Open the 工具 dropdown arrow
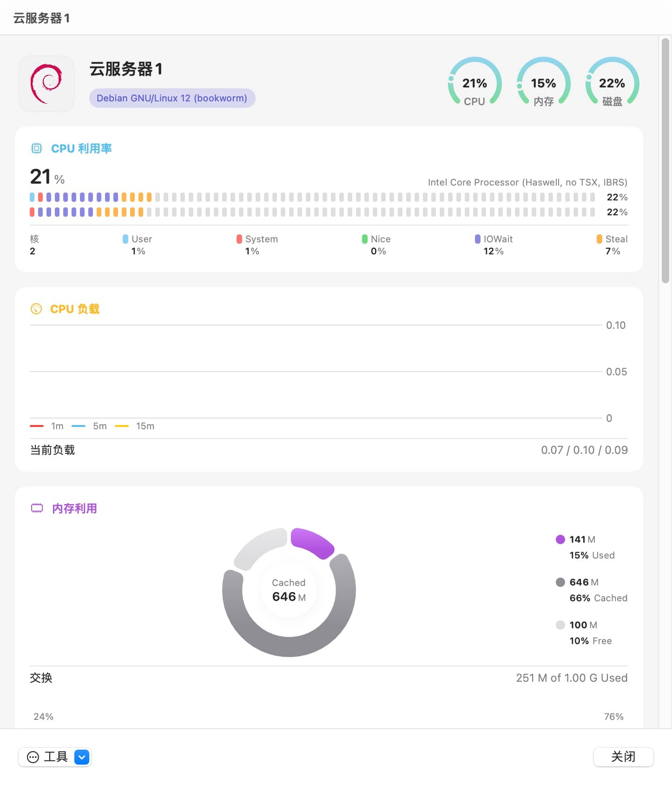The image size is (672, 785). [82, 757]
